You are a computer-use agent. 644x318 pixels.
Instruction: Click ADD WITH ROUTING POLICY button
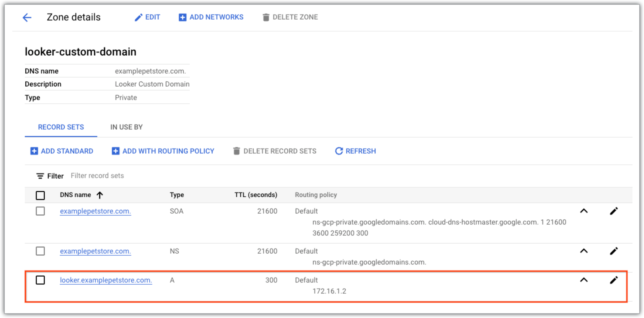(x=163, y=151)
